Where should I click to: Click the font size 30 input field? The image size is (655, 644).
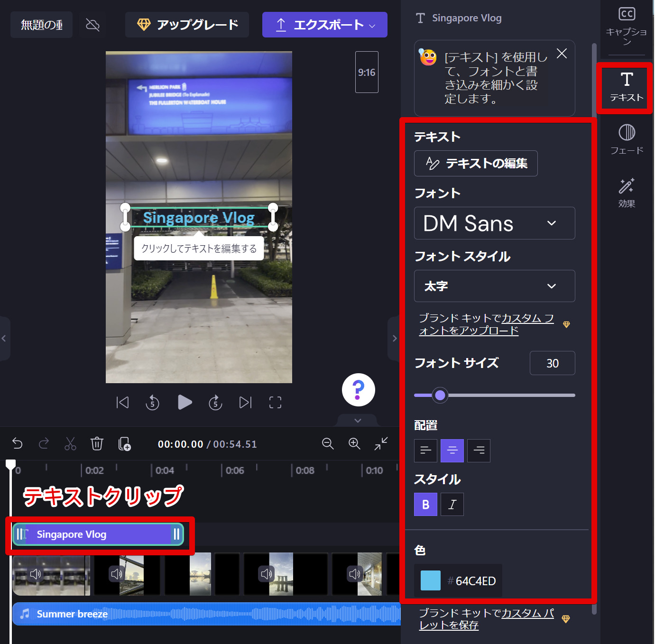click(x=552, y=363)
